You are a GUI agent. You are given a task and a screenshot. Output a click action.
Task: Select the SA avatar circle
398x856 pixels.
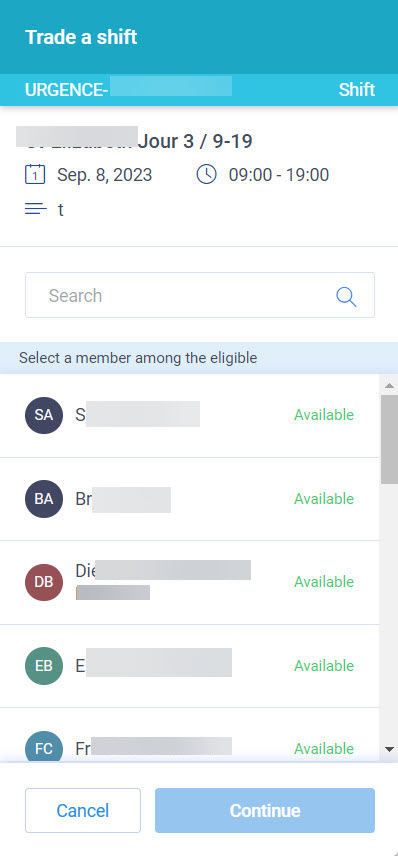pos(44,415)
